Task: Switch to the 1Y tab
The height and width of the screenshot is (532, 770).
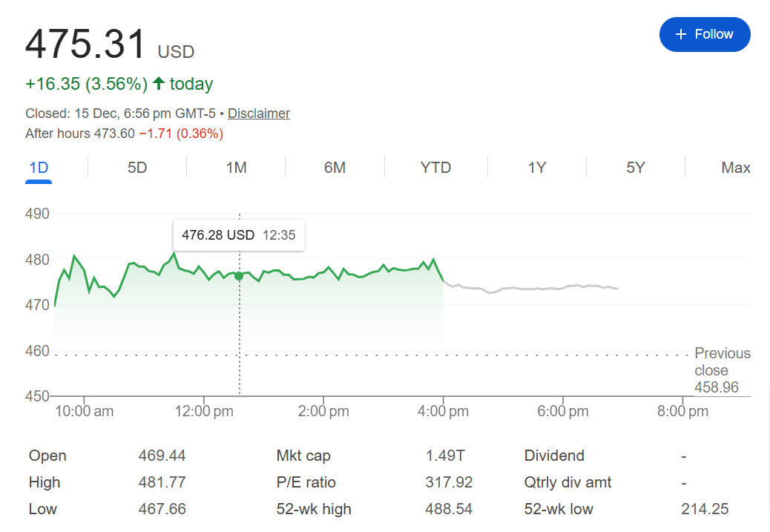Action: point(536,168)
